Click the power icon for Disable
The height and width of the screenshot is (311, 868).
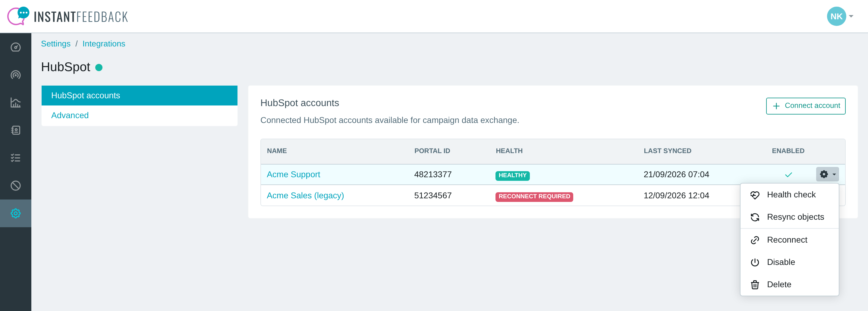pos(755,262)
